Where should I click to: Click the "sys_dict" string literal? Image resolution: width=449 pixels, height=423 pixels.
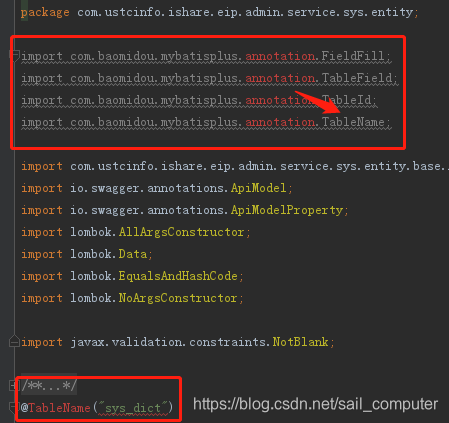coord(133,408)
